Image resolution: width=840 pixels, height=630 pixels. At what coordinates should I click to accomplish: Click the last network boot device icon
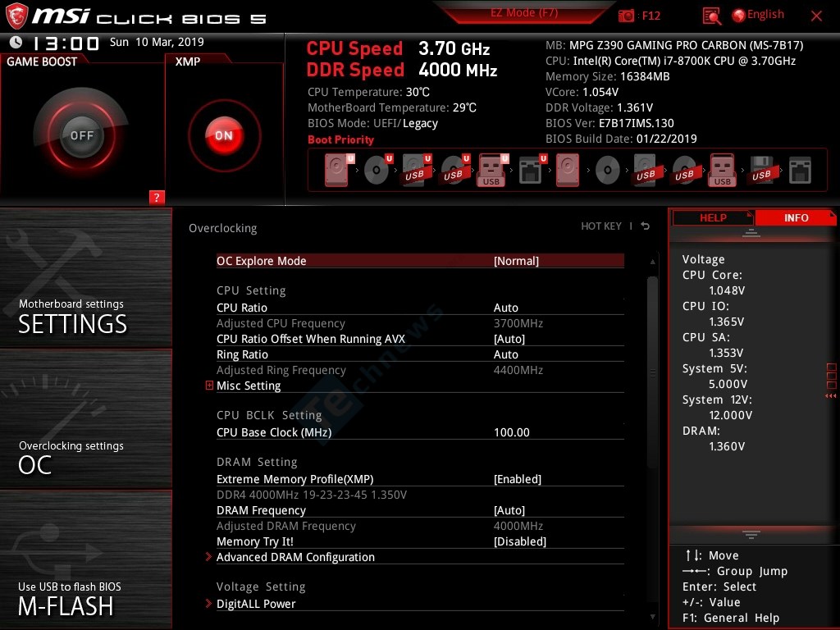pos(800,171)
